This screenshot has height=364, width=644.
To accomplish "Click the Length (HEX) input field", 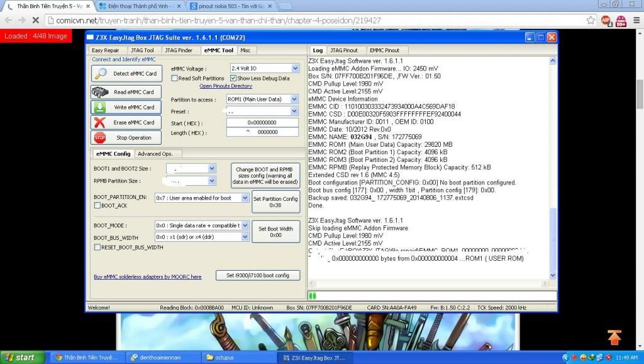I will 262,132.
